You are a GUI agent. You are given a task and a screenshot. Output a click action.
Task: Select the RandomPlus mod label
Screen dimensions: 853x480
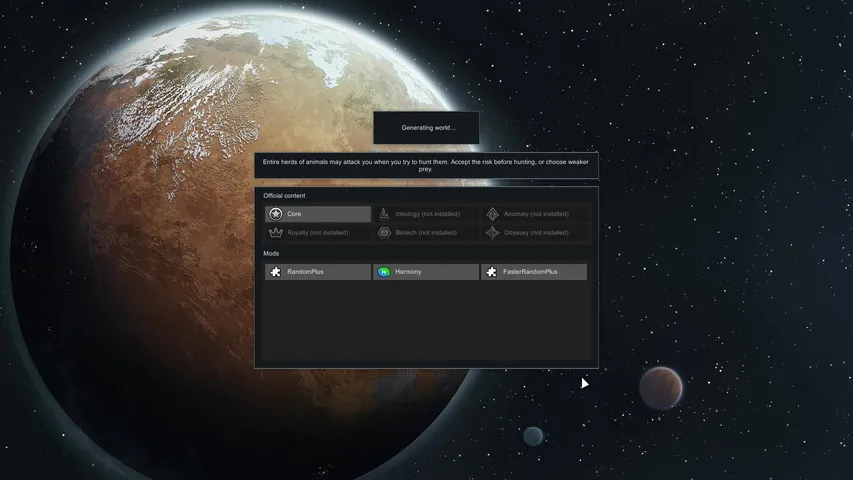[305, 272]
